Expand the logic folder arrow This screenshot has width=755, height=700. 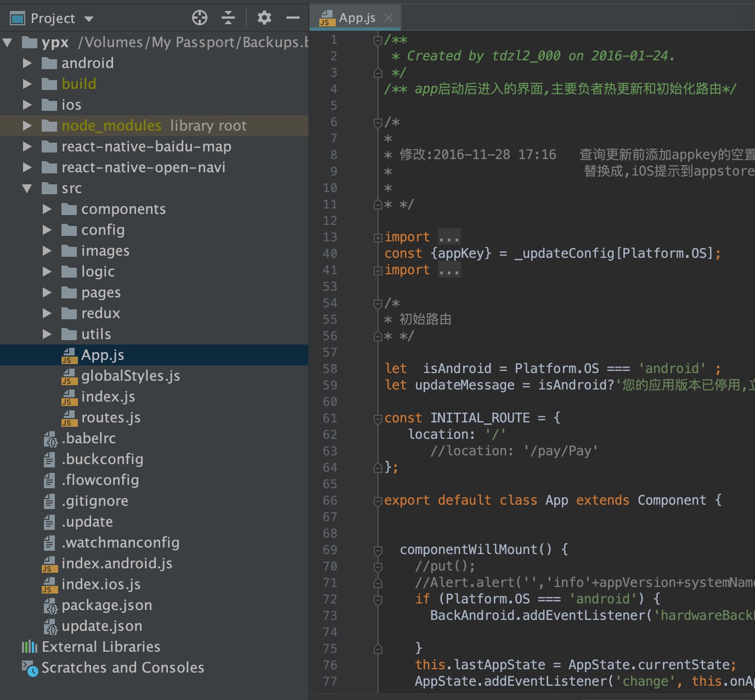pos(47,272)
